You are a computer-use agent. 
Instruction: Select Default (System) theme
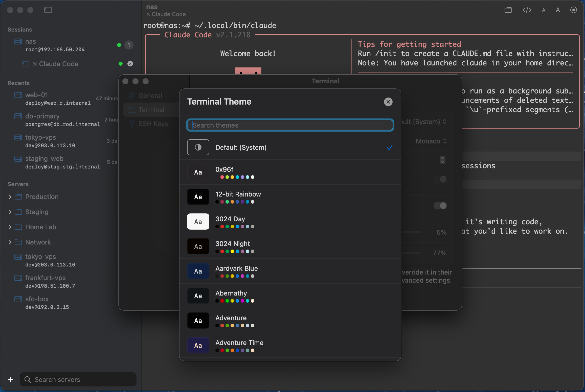tap(290, 147)
